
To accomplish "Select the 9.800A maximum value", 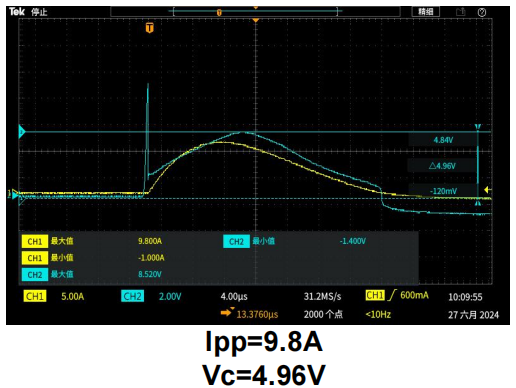I will tap(150, 241).
